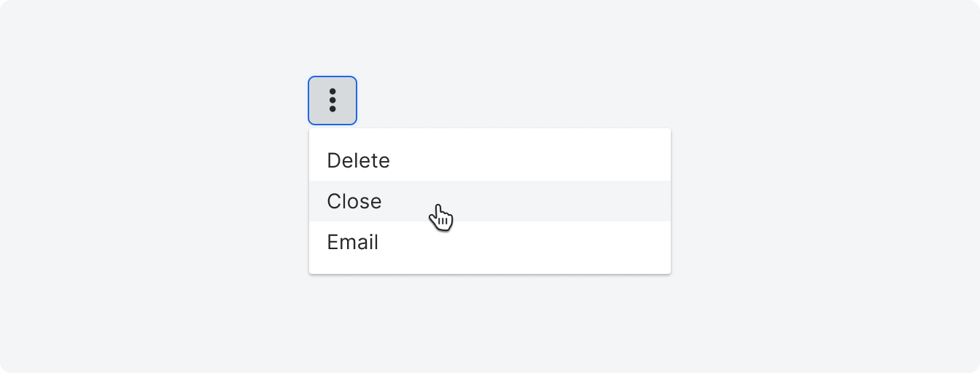
Task: Click the row labeled Delete
Action: click(490, 160)
